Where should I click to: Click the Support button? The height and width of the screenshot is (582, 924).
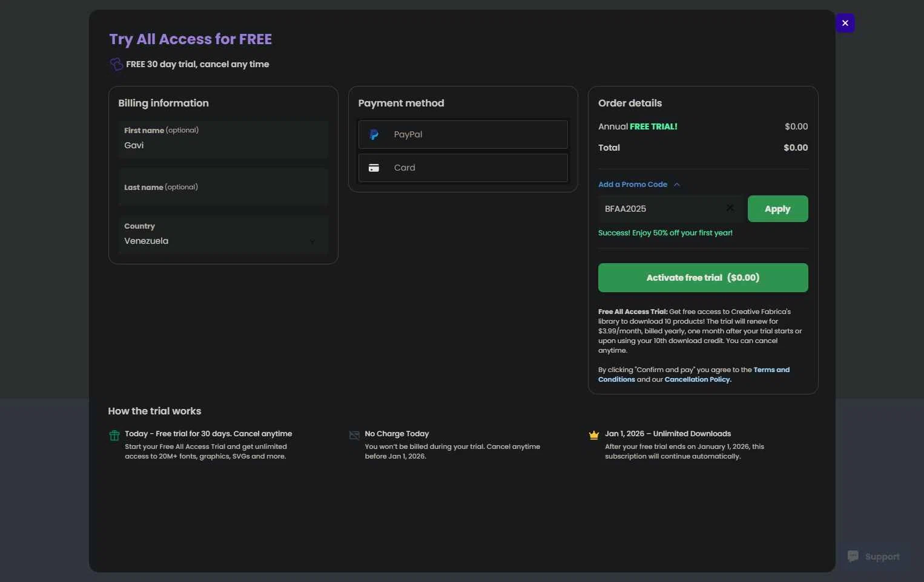pyautogui.click(x=874, y=557)
